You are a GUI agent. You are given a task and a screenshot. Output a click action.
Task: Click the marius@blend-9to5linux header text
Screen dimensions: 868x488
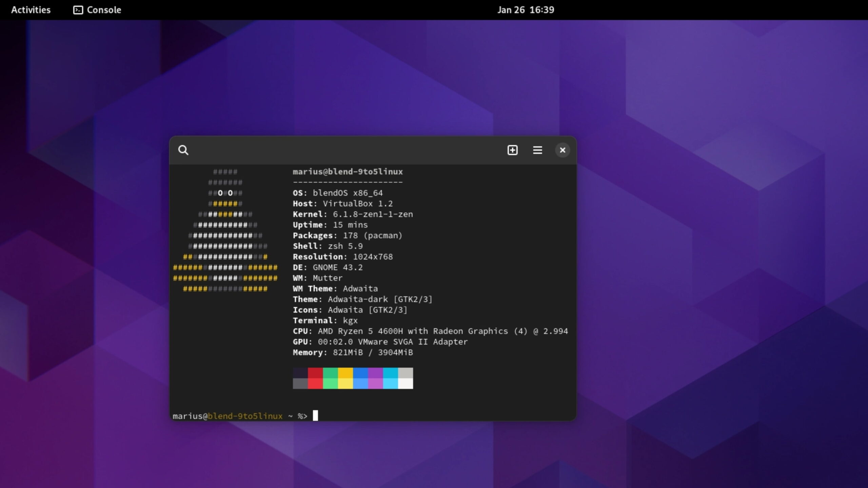[348, 171]
